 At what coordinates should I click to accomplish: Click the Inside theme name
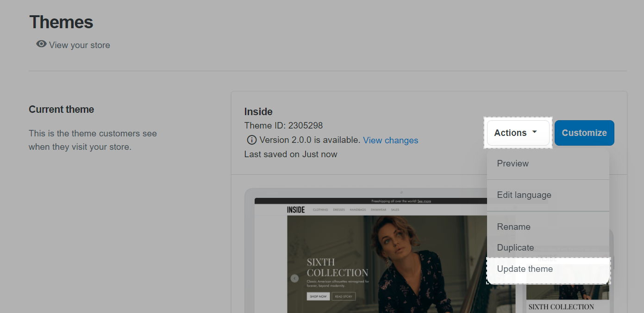[x=258, y=111]
